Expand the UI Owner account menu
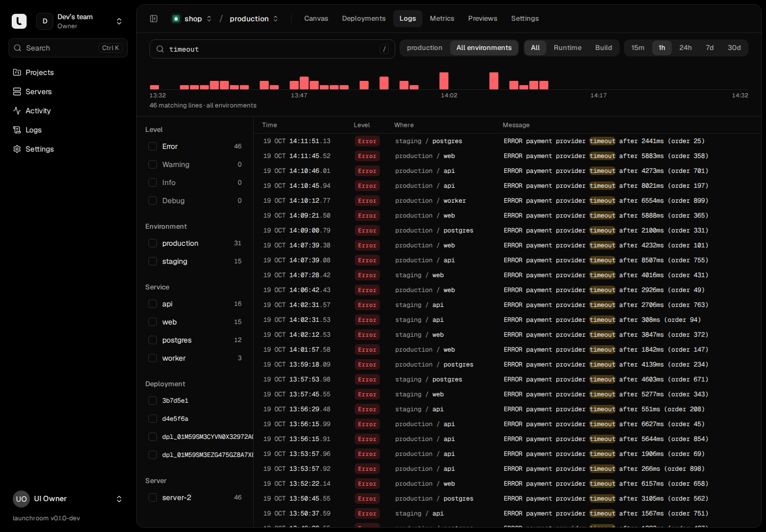 [119, 499]
